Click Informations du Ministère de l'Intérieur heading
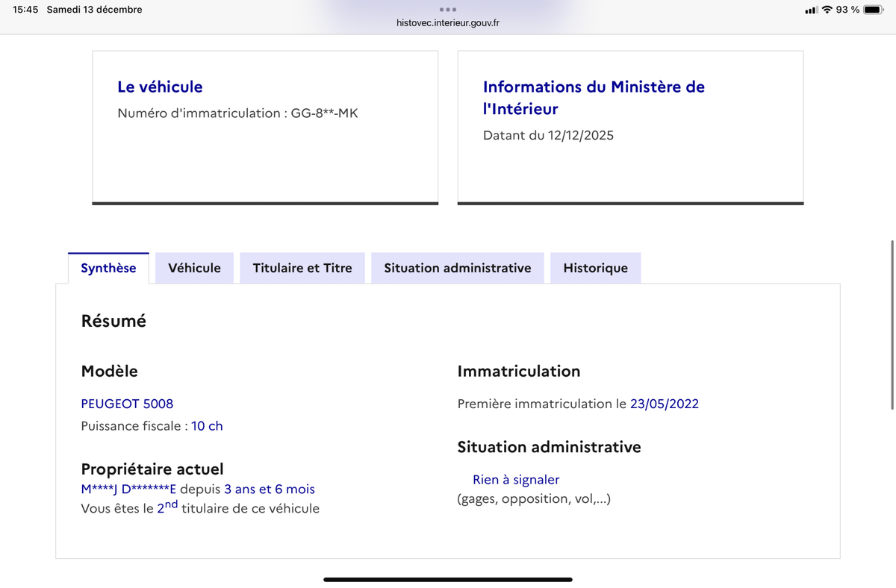This screenshot has height=588, width=896. pos(594,98)
